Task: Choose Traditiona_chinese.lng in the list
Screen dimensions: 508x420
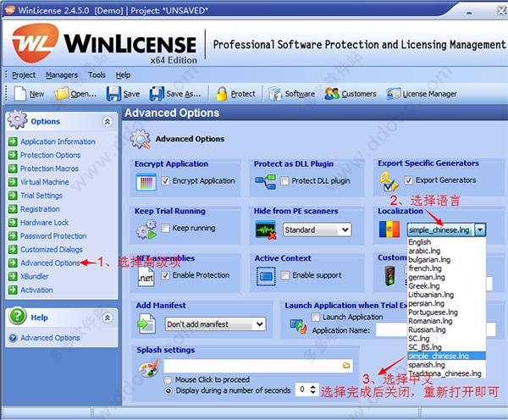Action: click(444, 373)
